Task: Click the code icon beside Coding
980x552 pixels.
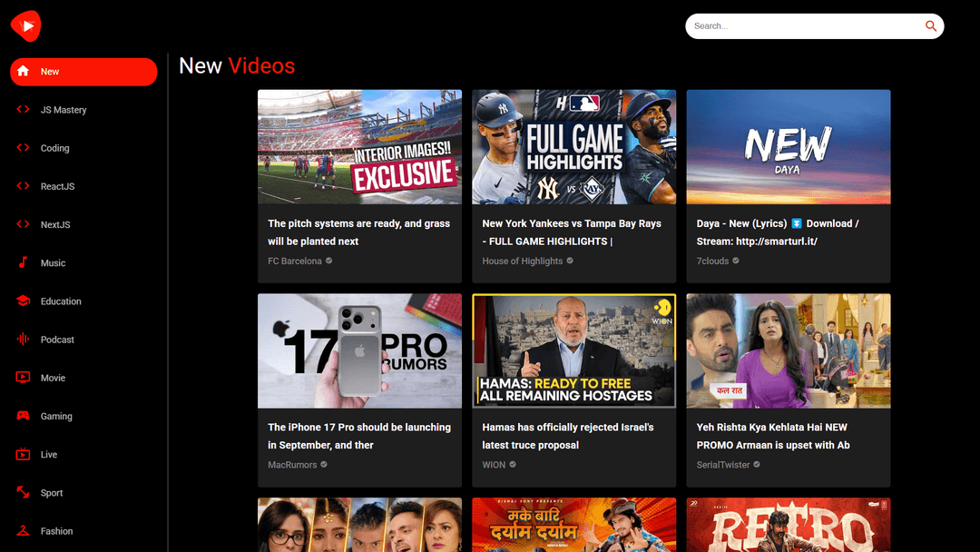Action: pyautogui.click(x=23, y=148)
